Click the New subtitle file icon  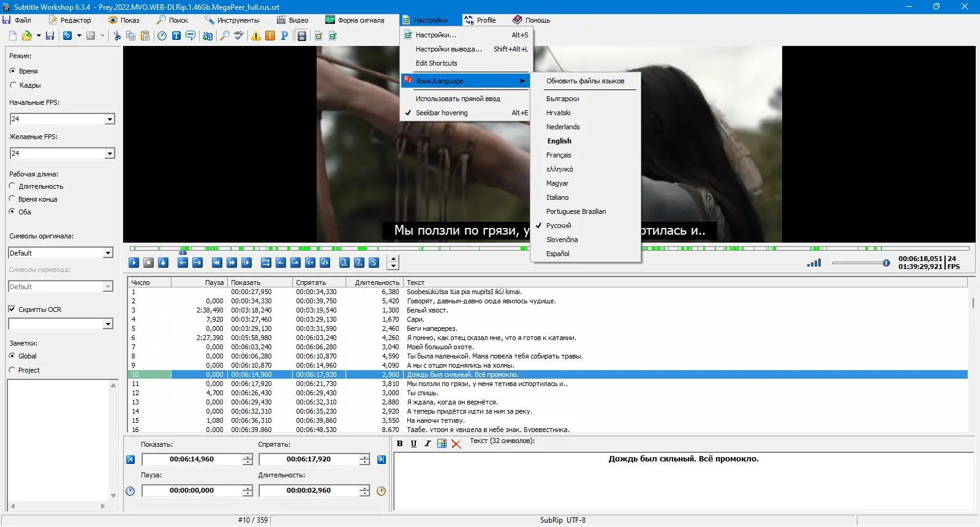coord(12,36)
